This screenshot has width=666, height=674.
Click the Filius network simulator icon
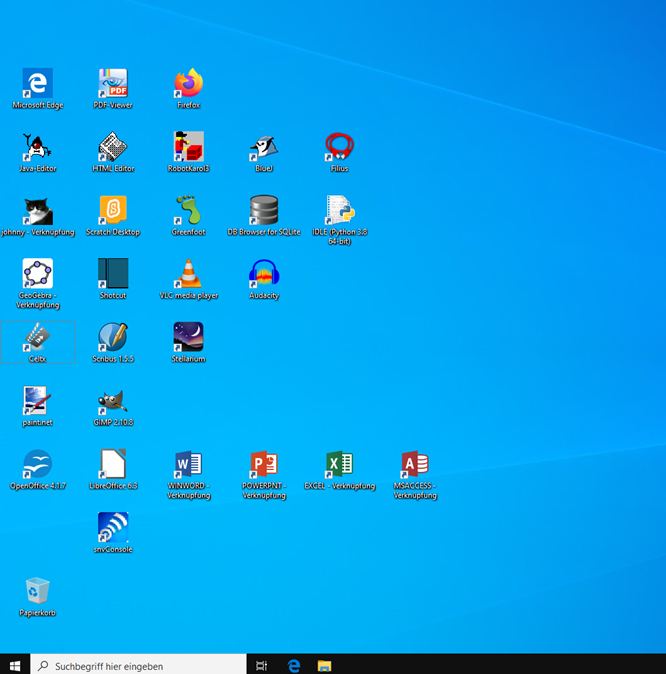click(x=340, y=147)
